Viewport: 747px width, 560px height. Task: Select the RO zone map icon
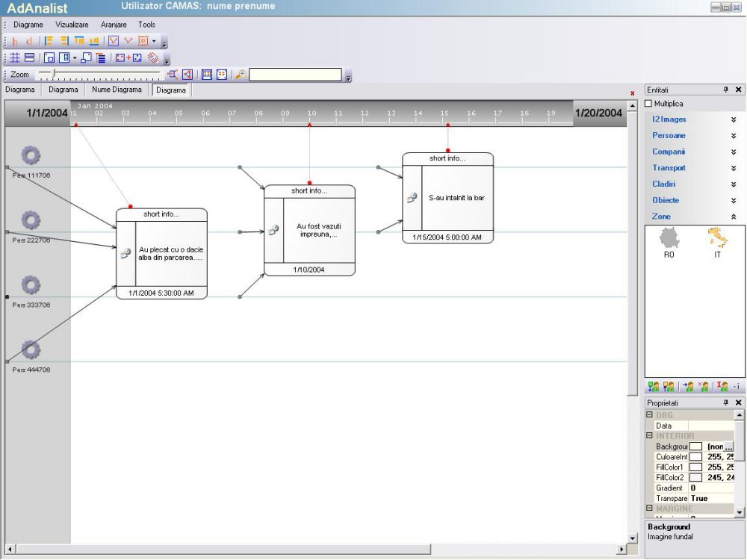669,239
